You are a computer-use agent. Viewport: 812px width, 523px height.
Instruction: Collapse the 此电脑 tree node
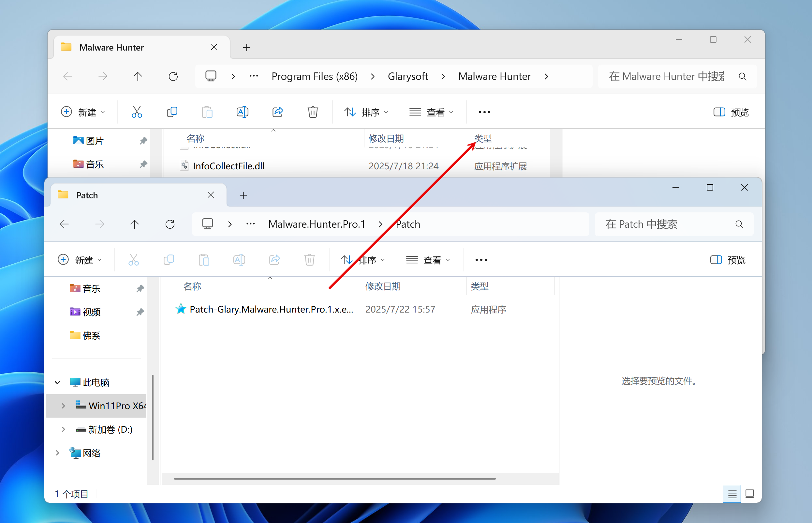[57, 383]
